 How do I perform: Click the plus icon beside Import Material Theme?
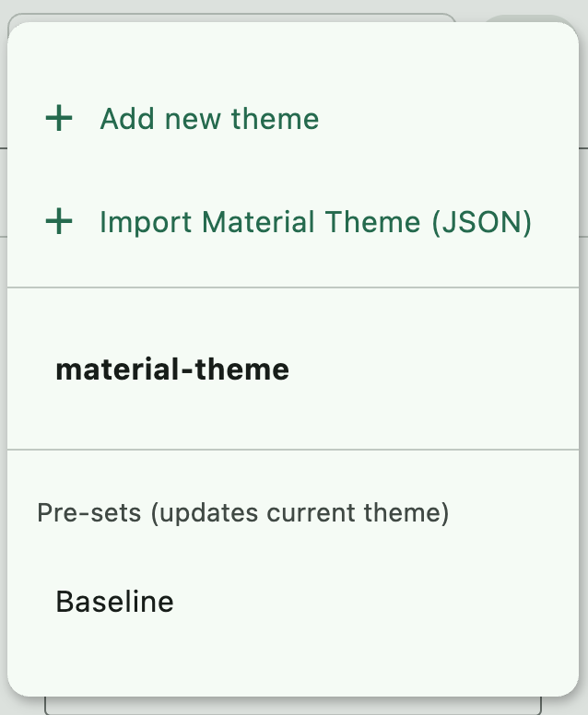(x=59, y=222)
